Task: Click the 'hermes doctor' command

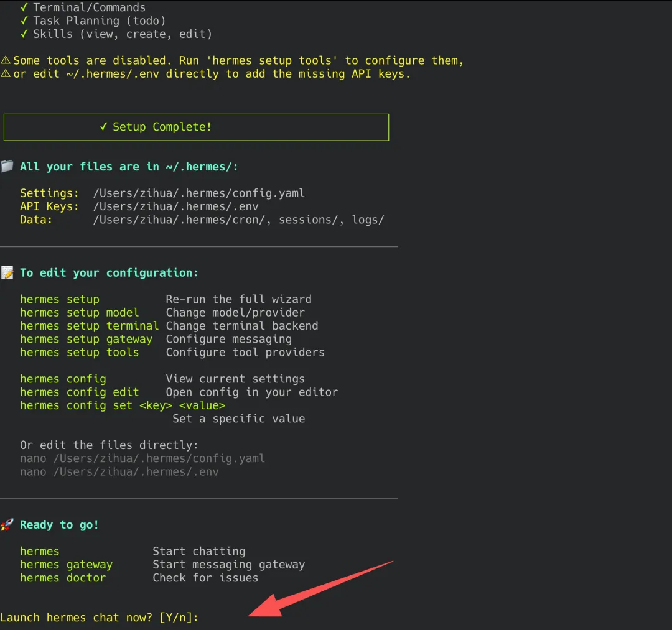Action: [x=63, y=578]
